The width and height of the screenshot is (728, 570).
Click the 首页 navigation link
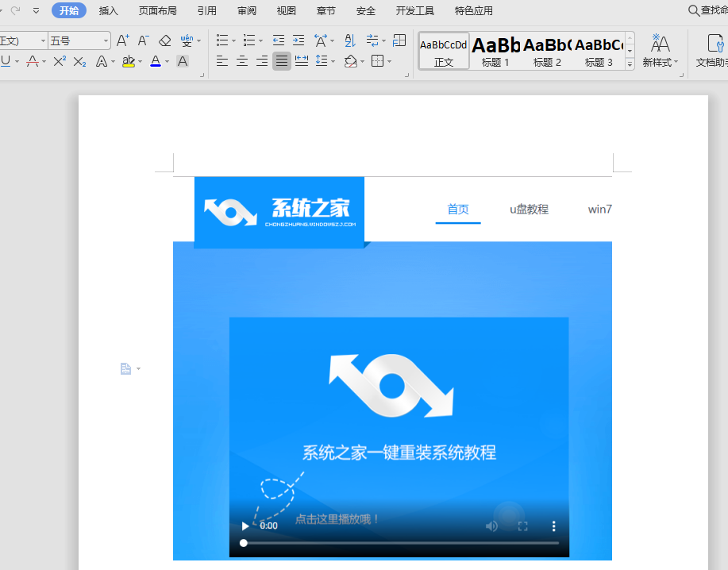(458, 209)
